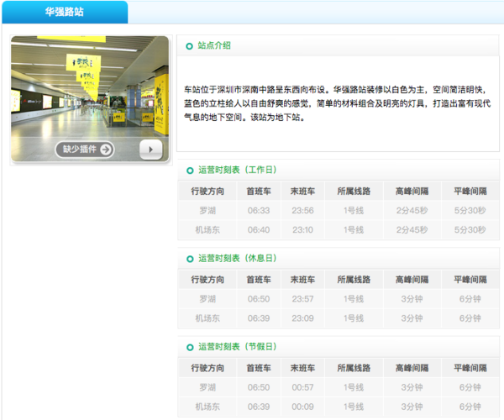
Task: Click 所属线路 header in 节假日 table
Action: [354, 368]
